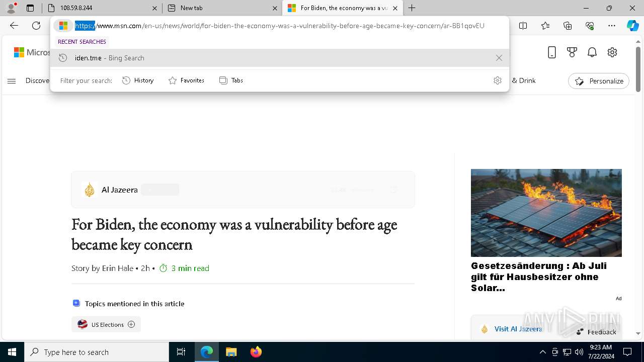This screenshot has width=644, height=362.
Task: Open Collections icon
Action: pyautogui.click(x=568, y=26)
